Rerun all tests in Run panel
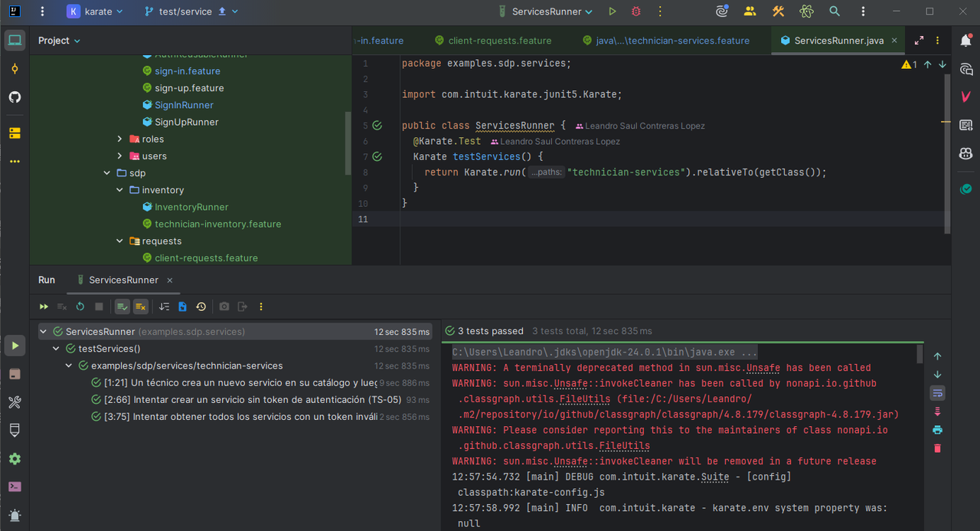980x531 pixels. coord(44,306)
